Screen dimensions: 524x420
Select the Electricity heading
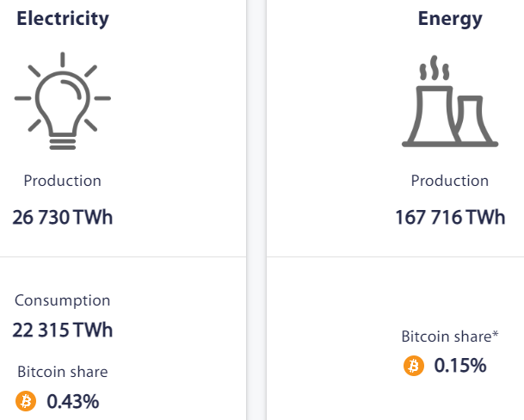pos(63,19)
